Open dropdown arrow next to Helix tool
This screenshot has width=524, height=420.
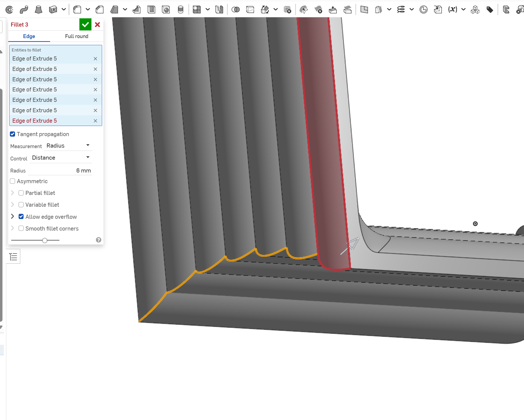coord(412,10)
